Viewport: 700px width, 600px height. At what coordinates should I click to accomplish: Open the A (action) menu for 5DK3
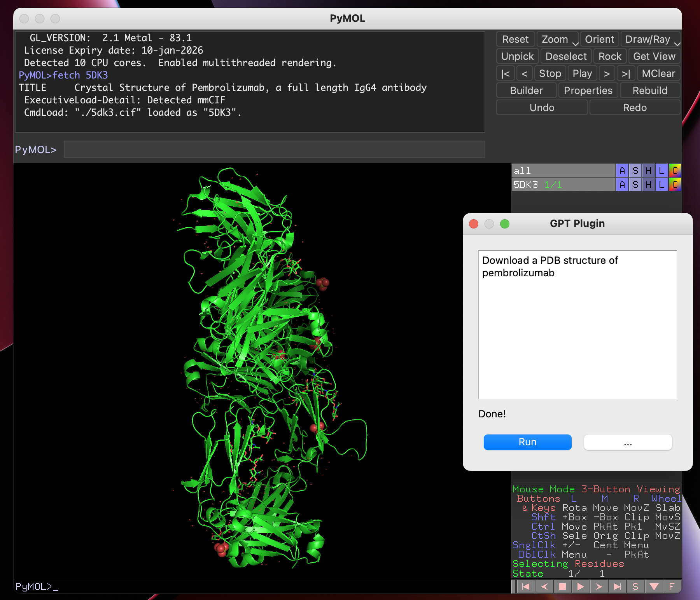(622, 185)
